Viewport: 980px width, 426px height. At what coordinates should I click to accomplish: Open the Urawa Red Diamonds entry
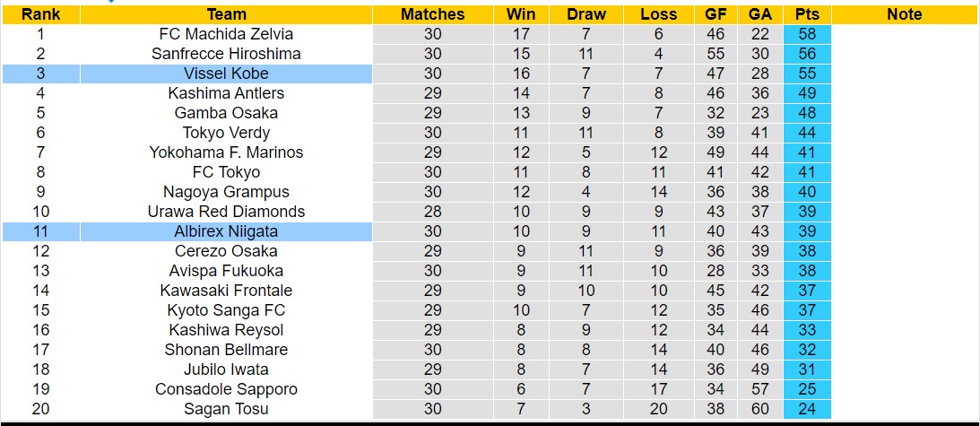point(226,212)
